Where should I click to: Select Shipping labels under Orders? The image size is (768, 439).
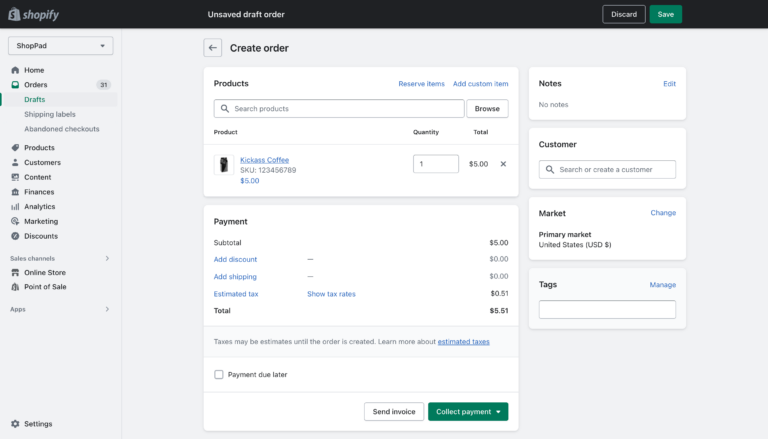50,114
